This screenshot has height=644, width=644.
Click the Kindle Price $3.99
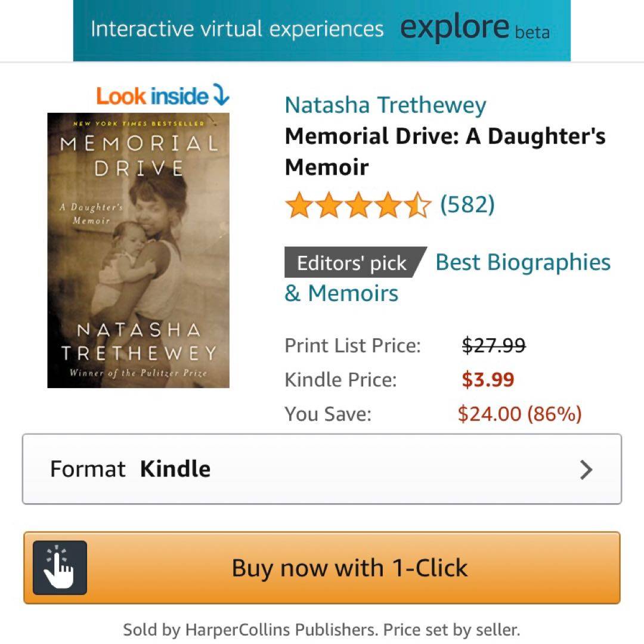click(488, 380)
